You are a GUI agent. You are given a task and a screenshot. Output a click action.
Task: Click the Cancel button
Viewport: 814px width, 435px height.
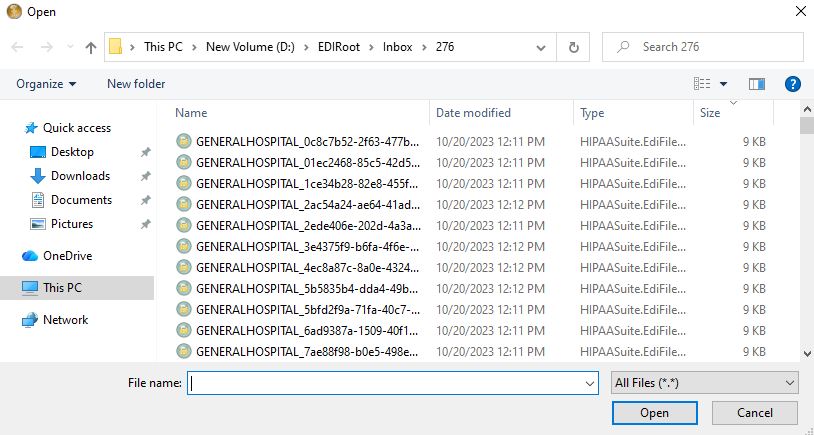[x=755, y=413]
